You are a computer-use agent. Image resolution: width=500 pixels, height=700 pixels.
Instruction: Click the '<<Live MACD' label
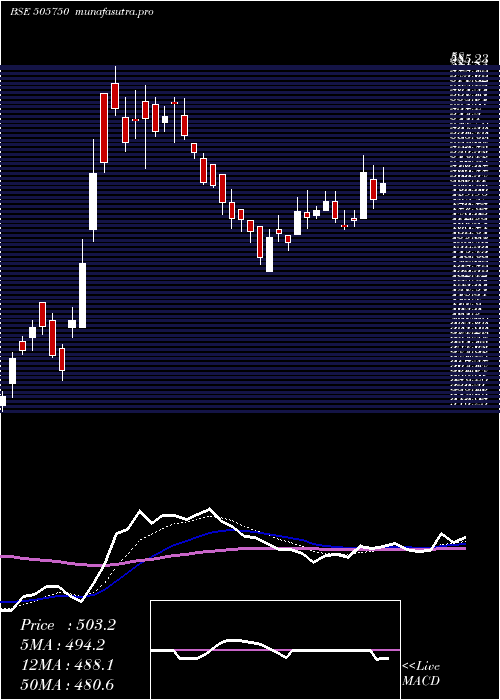[421, 674]
